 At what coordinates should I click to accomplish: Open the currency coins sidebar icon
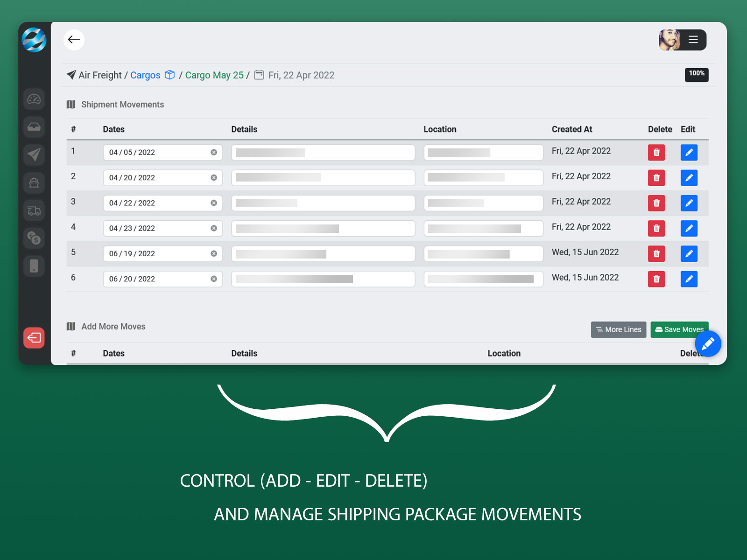click(x=34, y=238)
